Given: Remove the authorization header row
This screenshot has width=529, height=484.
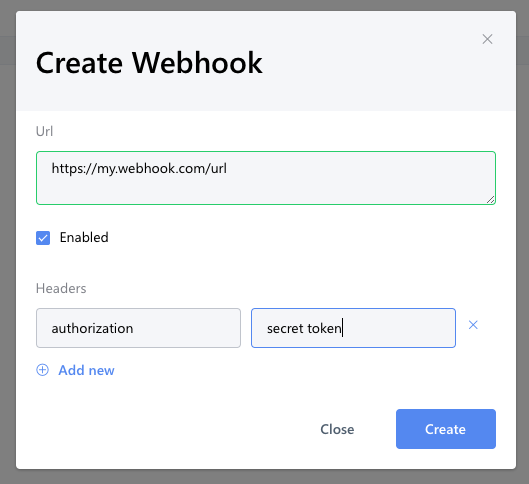Looking at the screenshot, I should coord(473,325).
